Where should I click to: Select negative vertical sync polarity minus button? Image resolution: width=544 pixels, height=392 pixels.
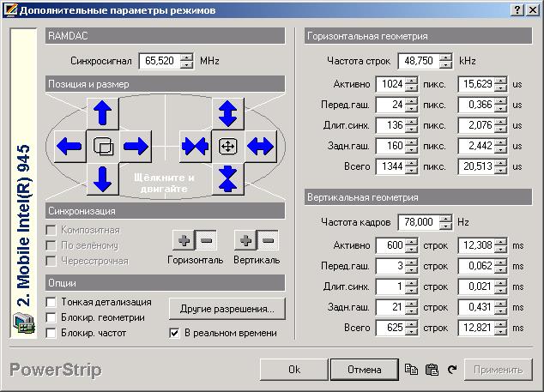[269, 240]
